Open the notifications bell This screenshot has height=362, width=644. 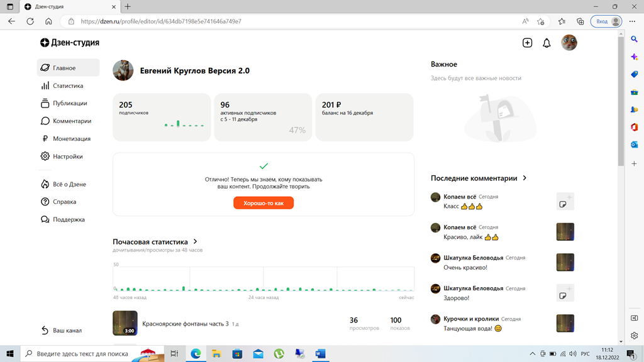pyautogui.click(x=547, y=43)
